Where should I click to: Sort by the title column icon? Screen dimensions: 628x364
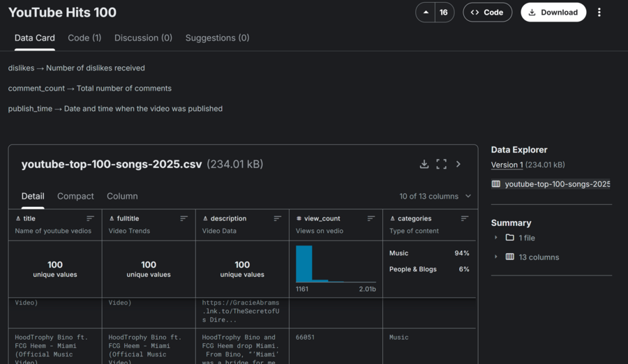coord(90,218)
